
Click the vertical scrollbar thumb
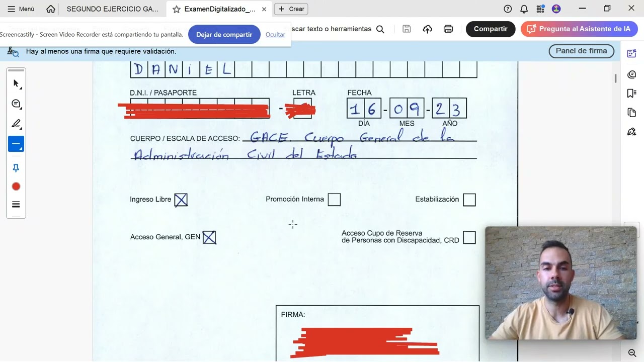(x=616, y=78)
